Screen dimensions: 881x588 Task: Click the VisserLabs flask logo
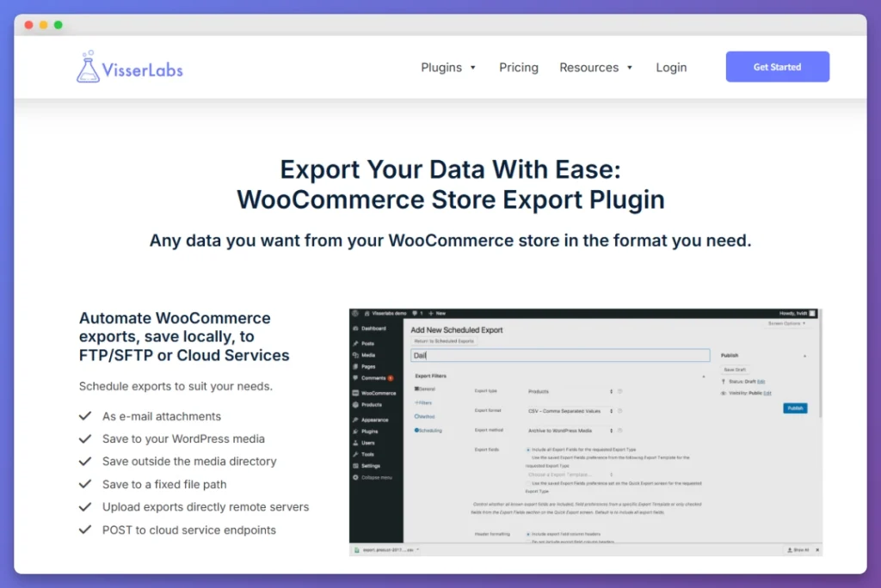[x=87, y=67]
